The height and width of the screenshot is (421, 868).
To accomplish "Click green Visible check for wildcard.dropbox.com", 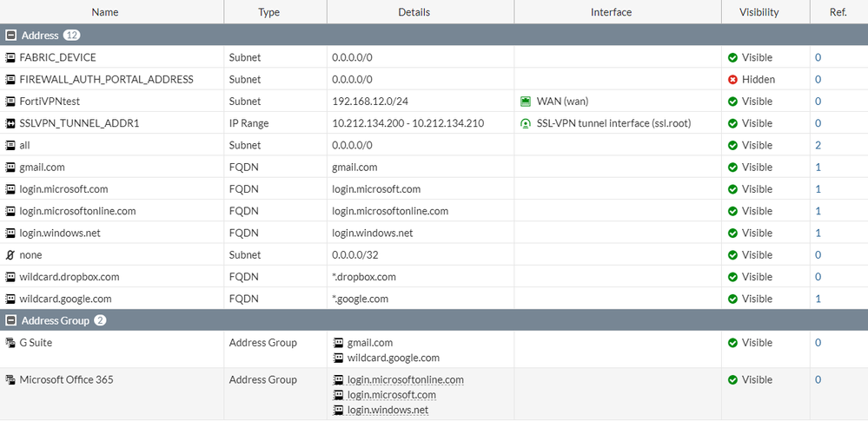I will (x=732, y=277).
